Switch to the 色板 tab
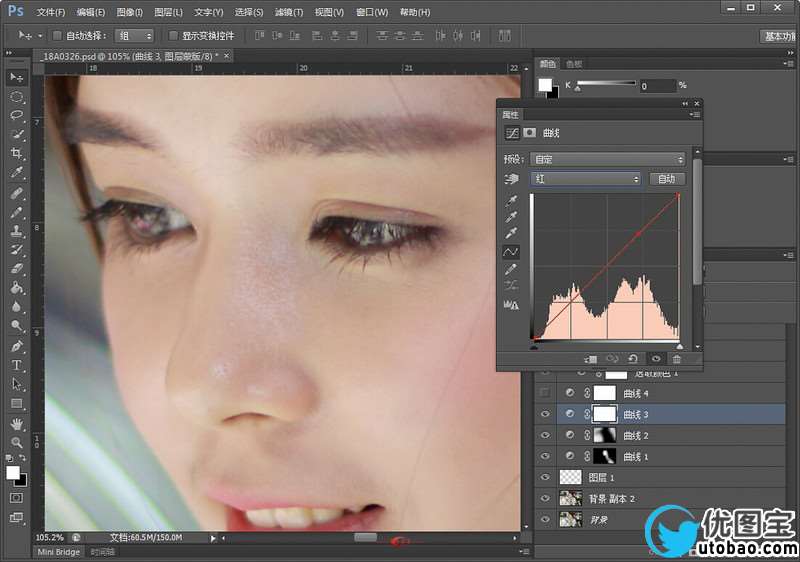Screen dimensions: 800x562 (573, 64)
